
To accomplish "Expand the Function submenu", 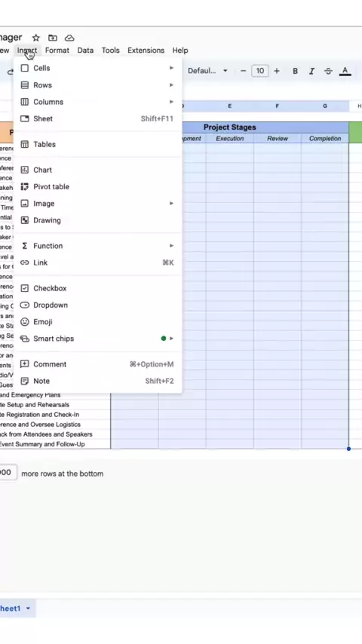I will click(x=98, y=246).
